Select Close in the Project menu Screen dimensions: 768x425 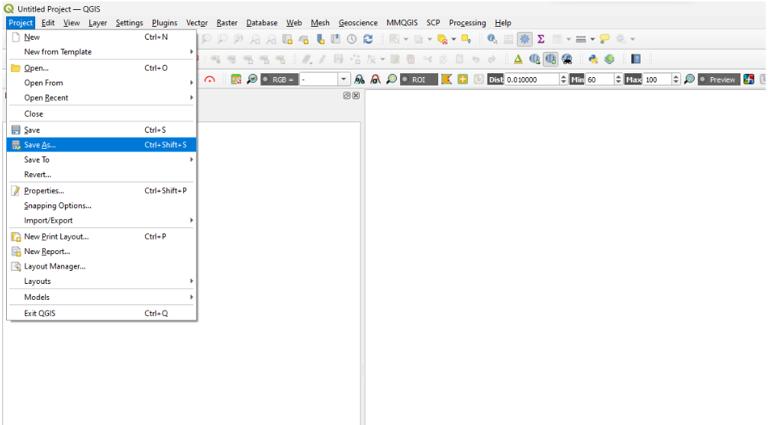tap(101, 114)
